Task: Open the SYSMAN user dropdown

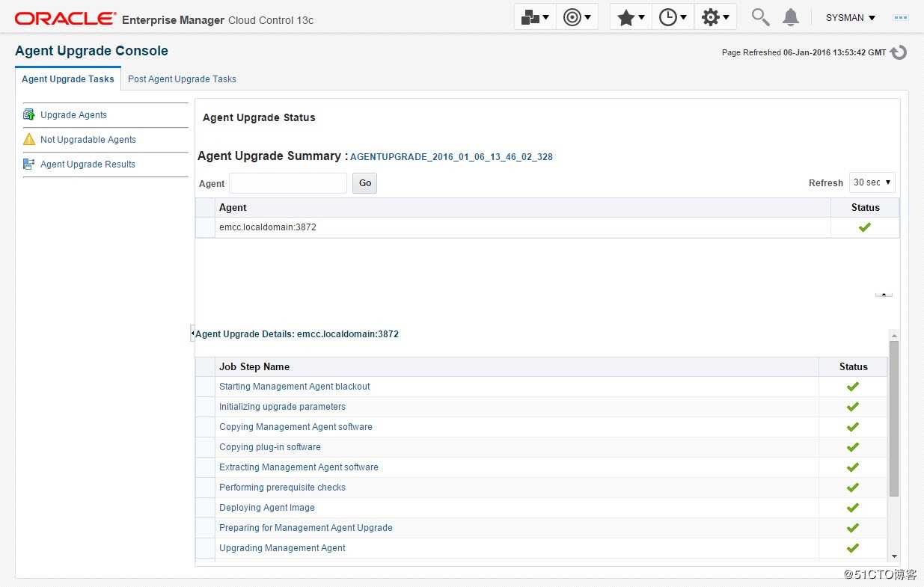Action: (x=850, y=18)
